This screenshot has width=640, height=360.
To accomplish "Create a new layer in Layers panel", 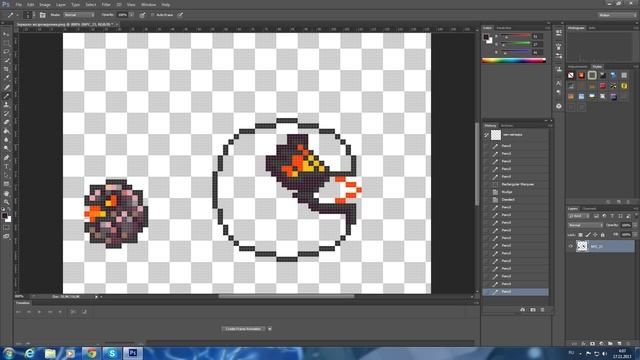I will click(619, 344).
